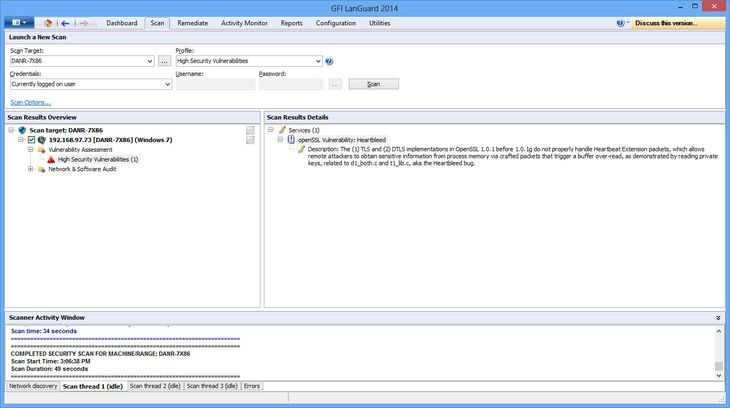
Task: Open the Scan Options link
Action: click(30, 102)
